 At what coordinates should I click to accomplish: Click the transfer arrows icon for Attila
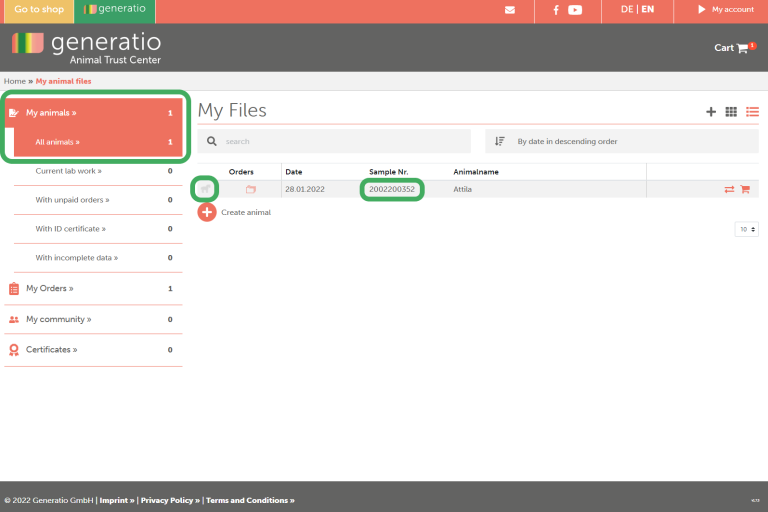click(x=729, y=189)
